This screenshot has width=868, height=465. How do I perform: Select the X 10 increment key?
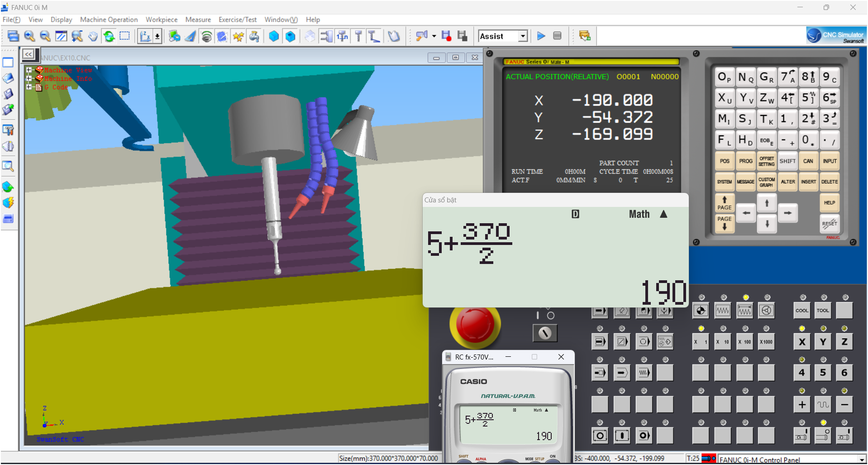click(722, 342)
